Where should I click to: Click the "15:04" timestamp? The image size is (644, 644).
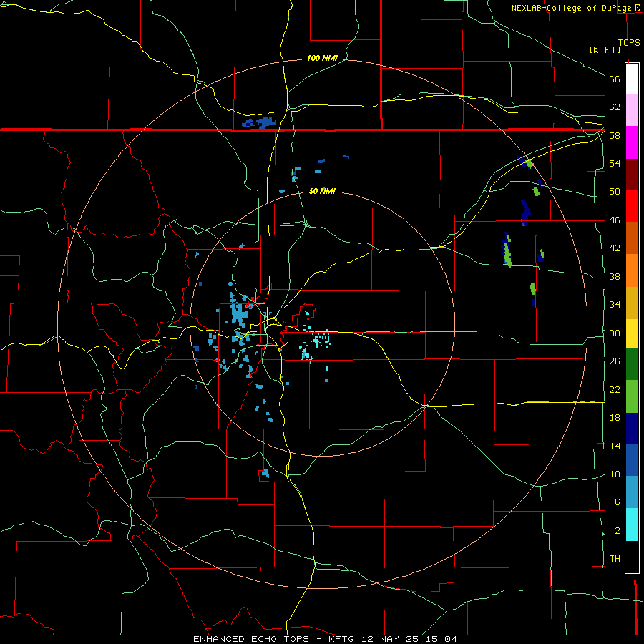(442, 639)
